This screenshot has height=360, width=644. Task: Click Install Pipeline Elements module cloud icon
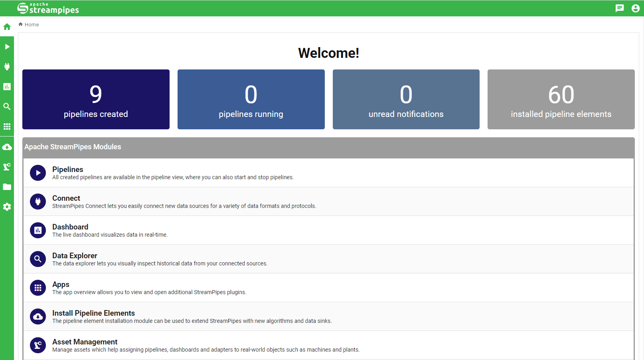click(x=38, y=316)
